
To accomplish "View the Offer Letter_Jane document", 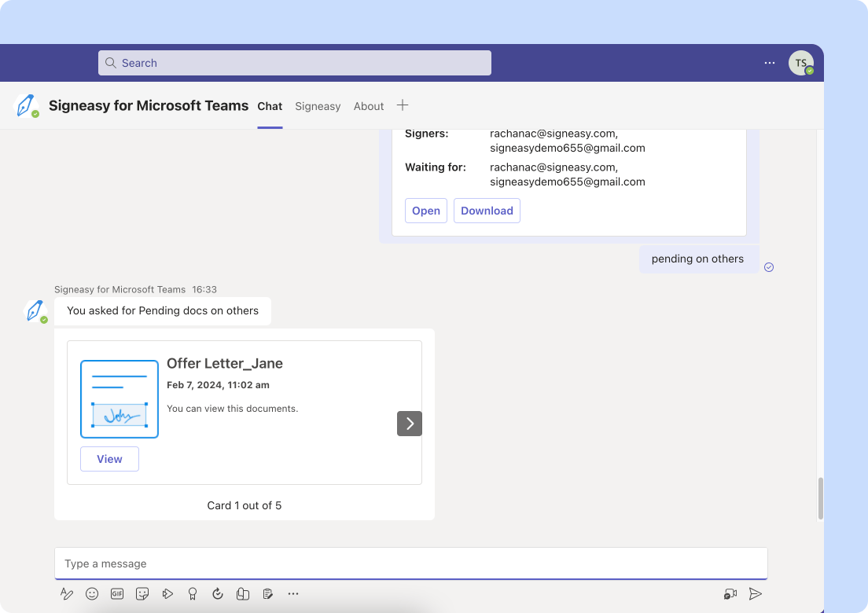I will coord(109,458).
